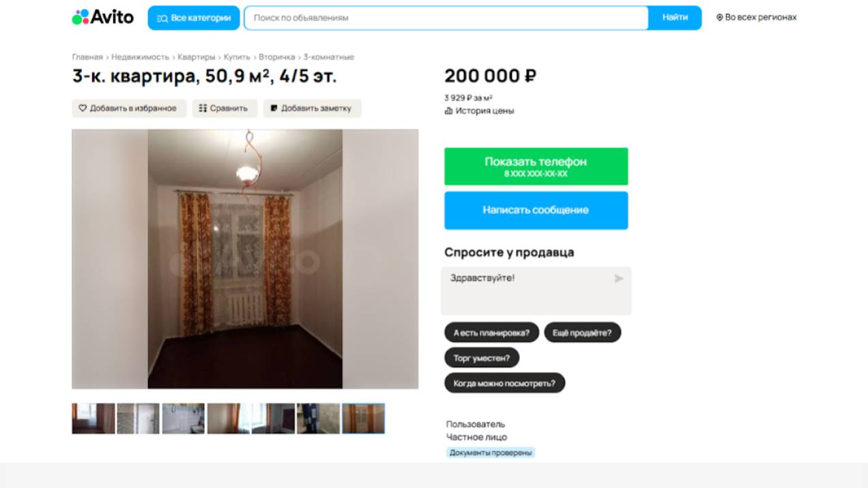Select Когда можно посмотреть? chip
This screenshot has height=488, width=868.
(x=505, y=383)
